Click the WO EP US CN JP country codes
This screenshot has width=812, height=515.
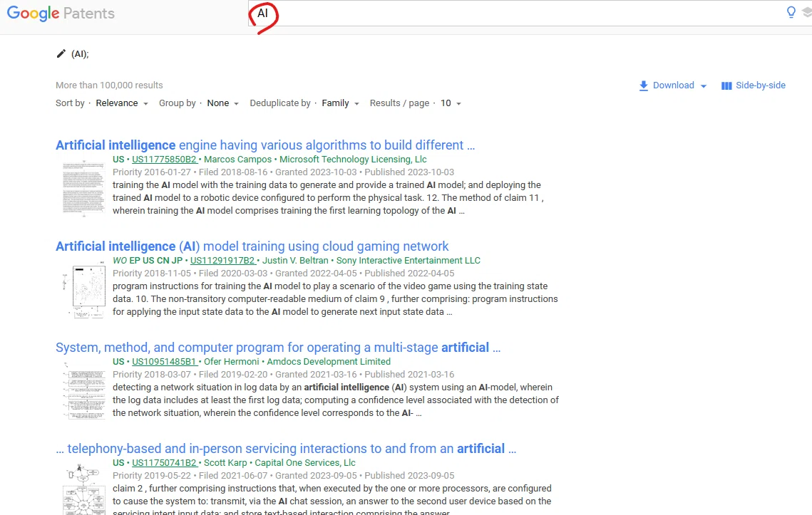(x=148, y=260)
